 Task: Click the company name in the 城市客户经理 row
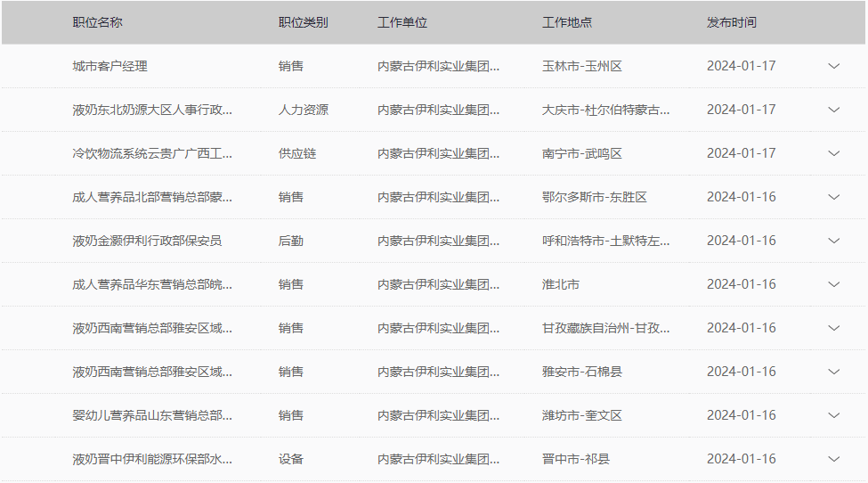(x=438, y=67)
